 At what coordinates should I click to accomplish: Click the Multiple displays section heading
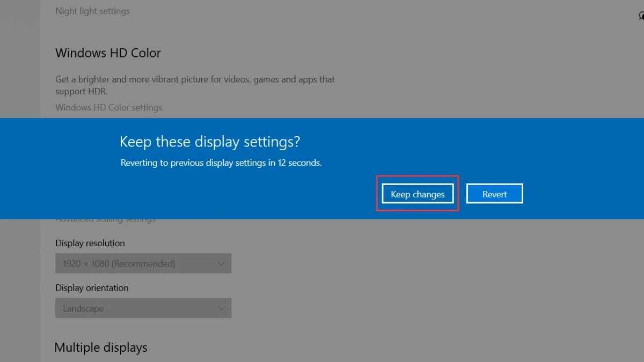click(101, 348)
